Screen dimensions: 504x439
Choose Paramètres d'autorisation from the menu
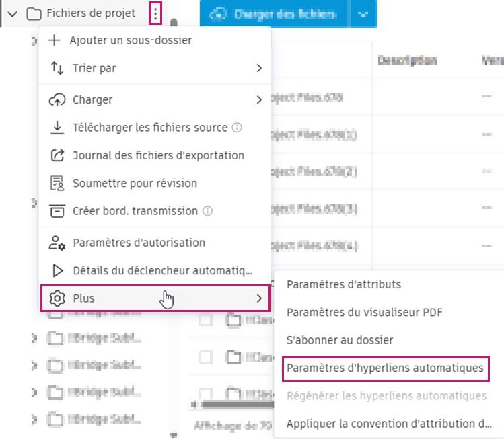coord(139,243)
